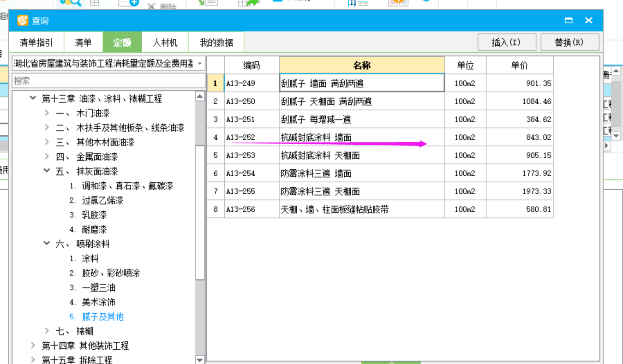Select 1. 涂料 tree item
Viewport: 623px width, 364px height.
tap(84, 258)
